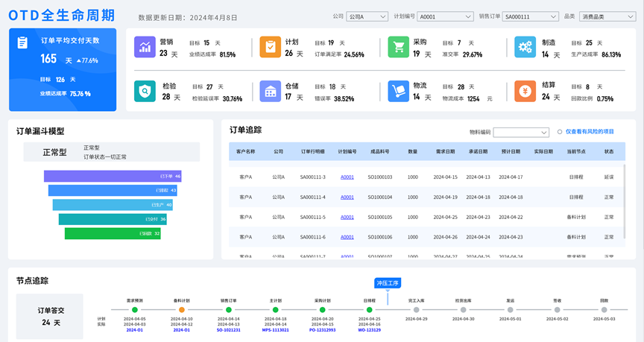This screenshot has height=342, width=644.
Task: Click the 拾货出库 grey timeline node
Action: pos(464,310)
